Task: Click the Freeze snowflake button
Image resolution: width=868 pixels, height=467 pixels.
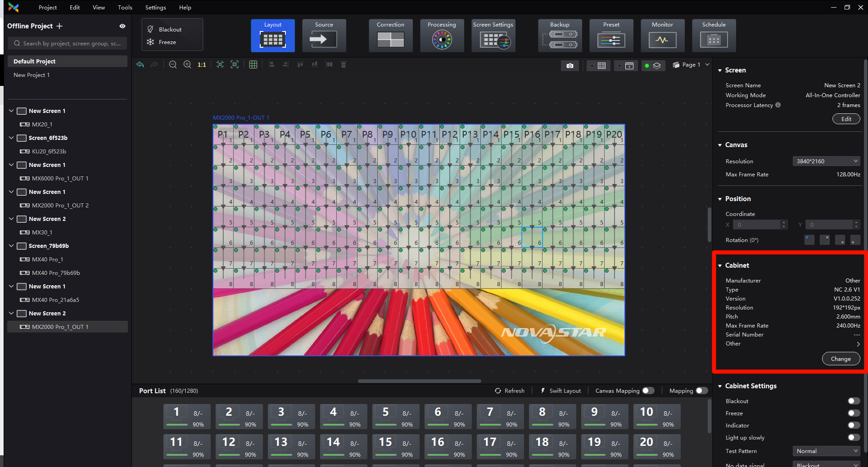Action: pyautogui.click(x=150, y=42)
